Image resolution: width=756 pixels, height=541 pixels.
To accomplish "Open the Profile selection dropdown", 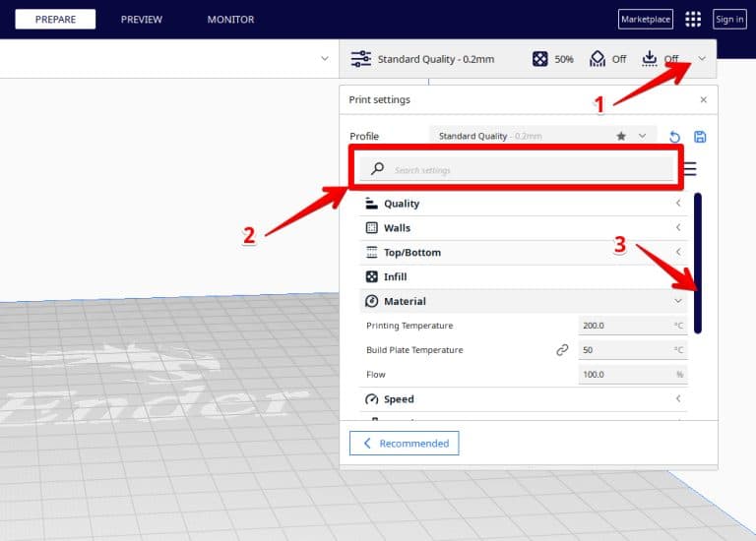I will pos(543,137).
